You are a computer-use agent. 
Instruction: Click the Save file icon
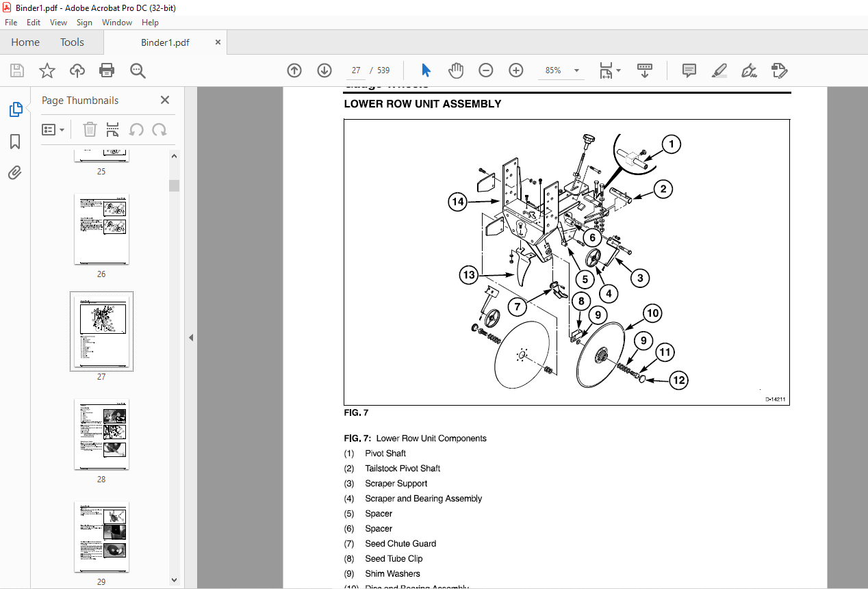tap(17, 70)
